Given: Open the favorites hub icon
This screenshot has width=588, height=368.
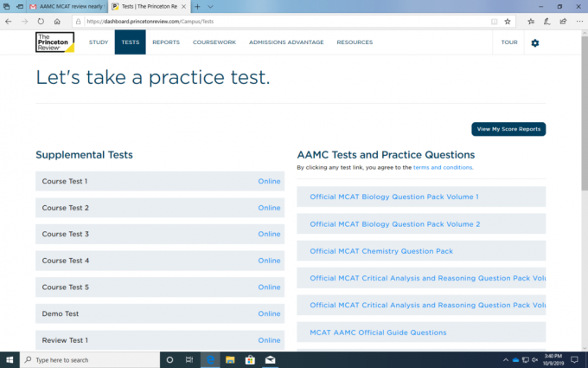Looking at the screenshot, I should (531, 22).
